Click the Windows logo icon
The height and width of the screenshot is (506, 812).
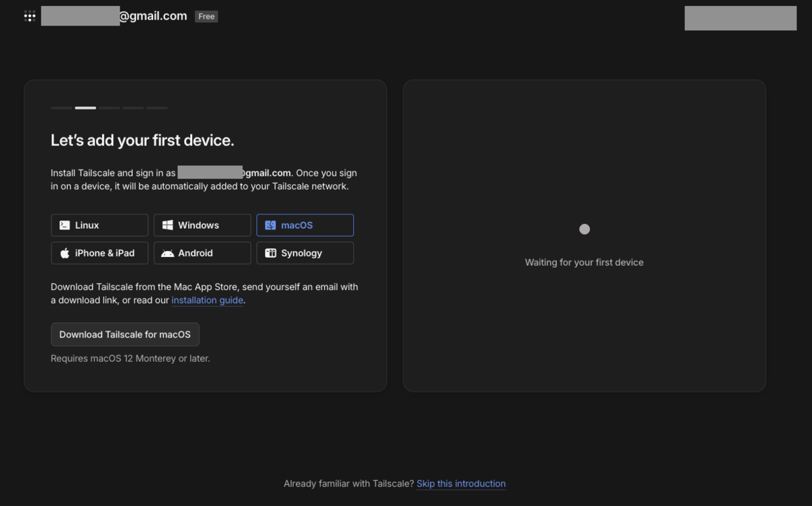[168, 225]
